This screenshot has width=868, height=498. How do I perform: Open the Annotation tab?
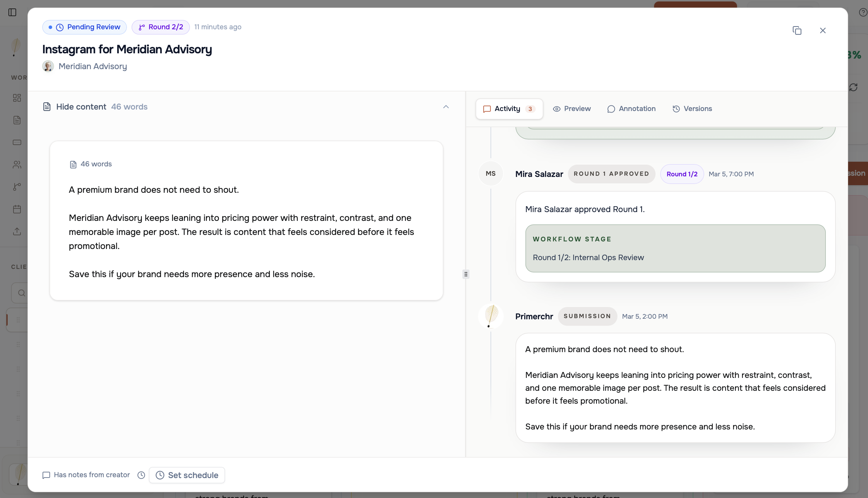632,109
